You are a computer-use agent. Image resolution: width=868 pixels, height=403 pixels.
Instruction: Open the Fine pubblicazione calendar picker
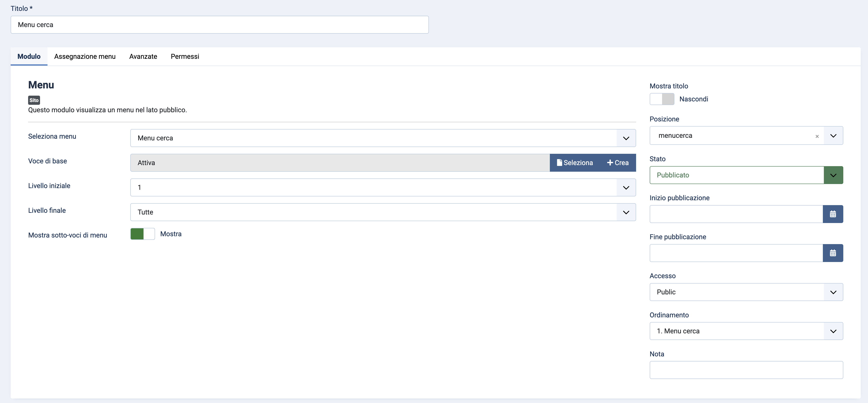[x=833, y=253]
